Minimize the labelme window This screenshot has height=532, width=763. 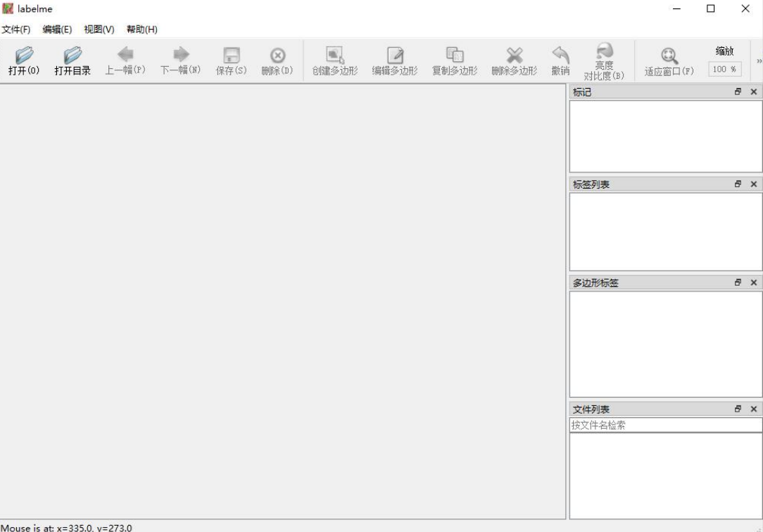[x=676, y=8]
